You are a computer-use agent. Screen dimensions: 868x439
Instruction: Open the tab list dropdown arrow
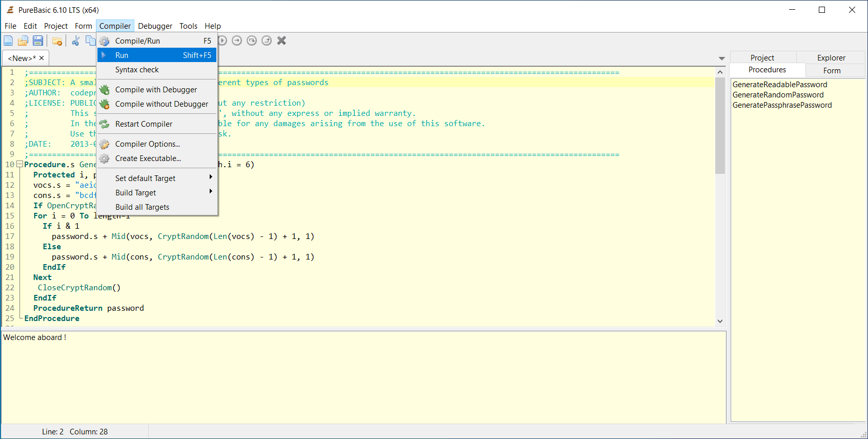[721, 58]
